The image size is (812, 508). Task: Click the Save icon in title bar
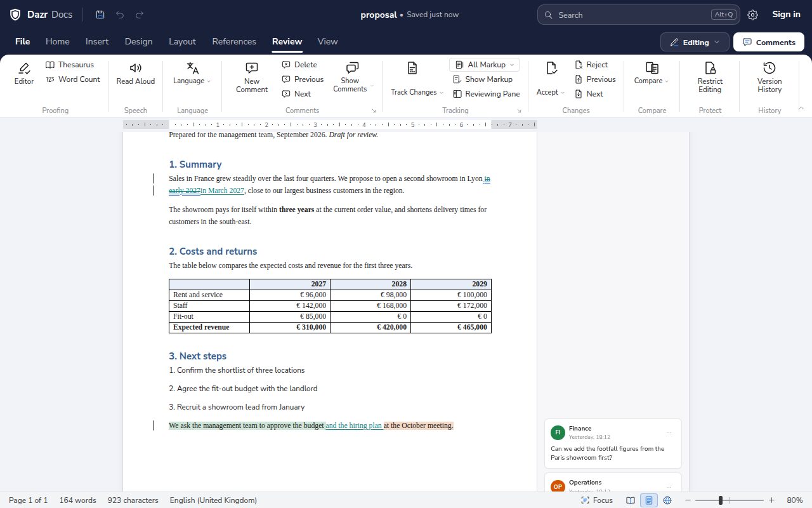(100, 15)
